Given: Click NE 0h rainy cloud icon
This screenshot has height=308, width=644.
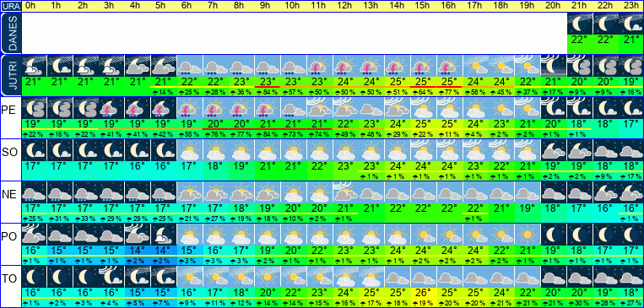Looking at the screenshot, I should click(x=34, y=192).
